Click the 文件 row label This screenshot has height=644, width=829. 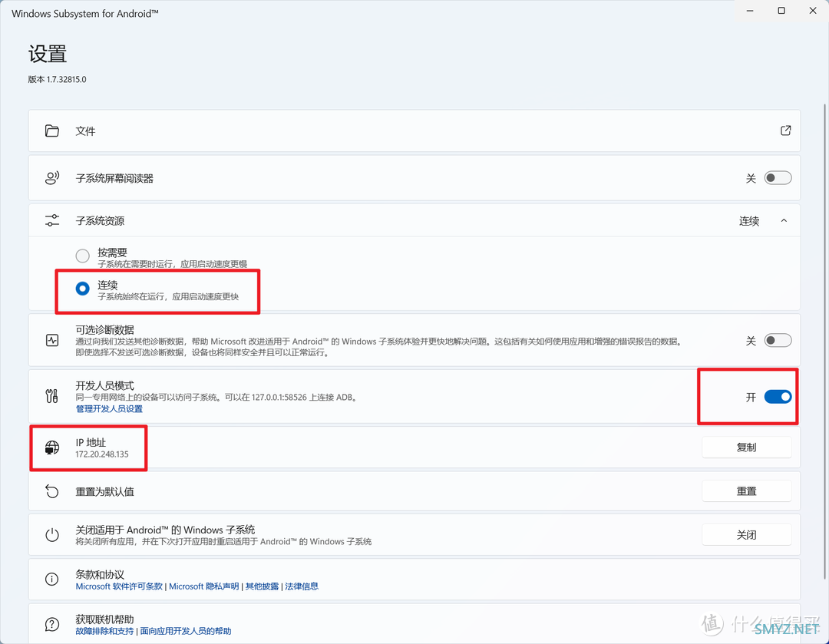85,131
